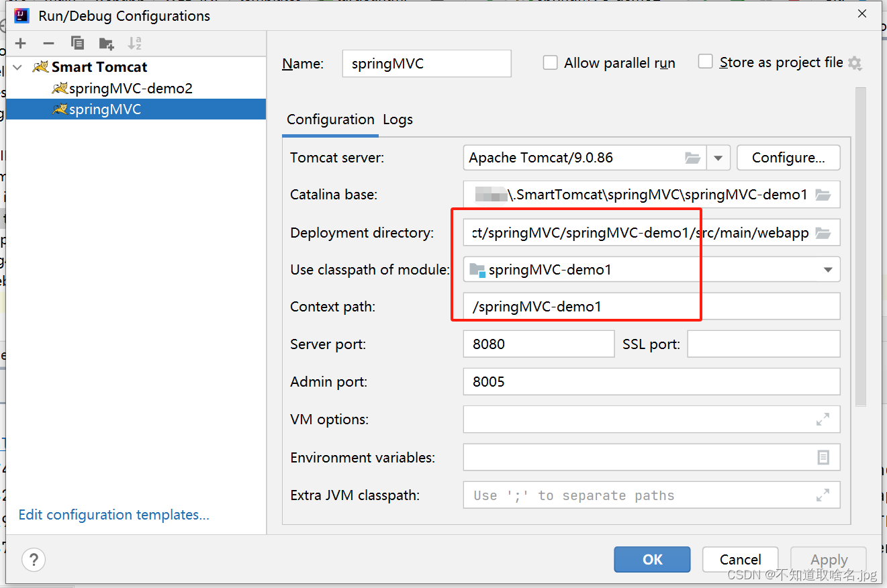The height and width of the screenshot is (588, 887).
Task: Change the Server port value 8080
Action: [539, 344]
